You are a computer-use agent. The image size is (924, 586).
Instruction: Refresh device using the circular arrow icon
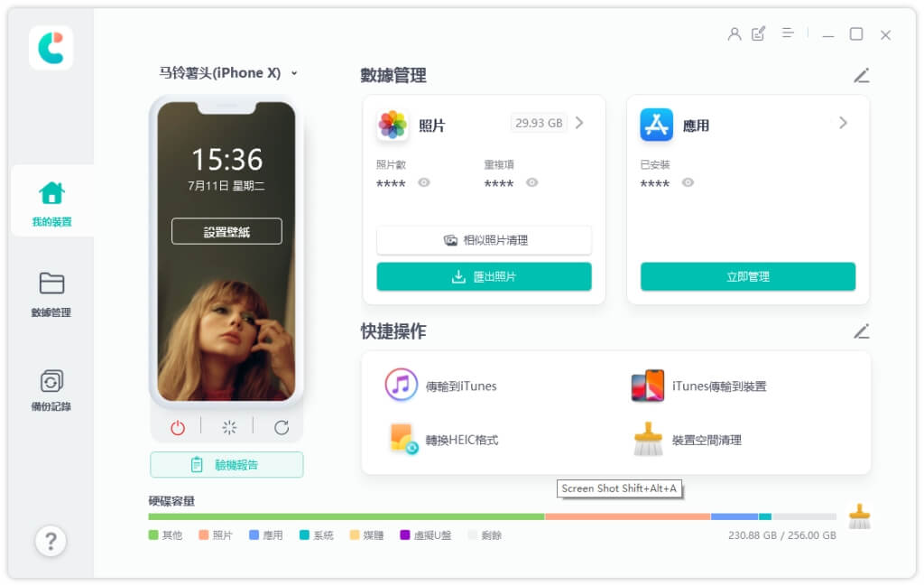(x=282, y=427)
